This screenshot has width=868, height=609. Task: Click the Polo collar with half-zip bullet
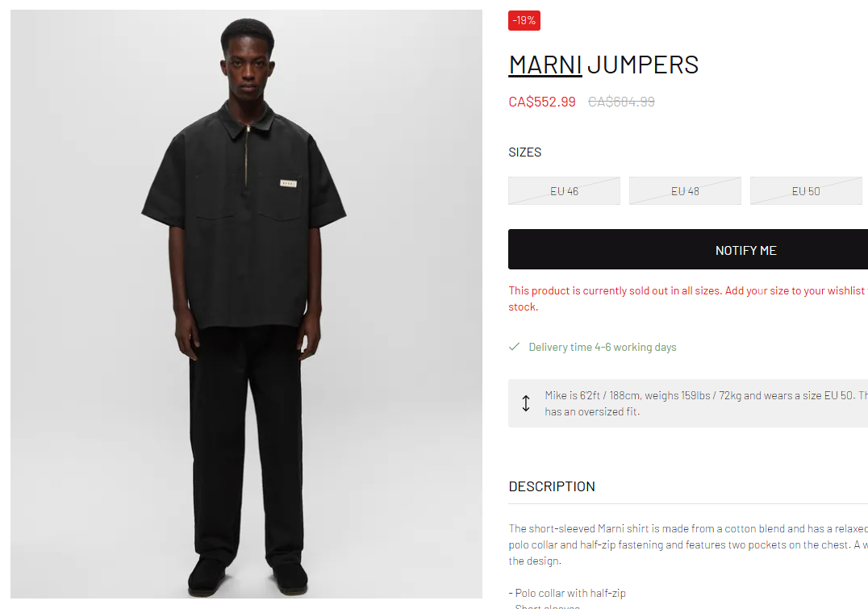(567, 593)
